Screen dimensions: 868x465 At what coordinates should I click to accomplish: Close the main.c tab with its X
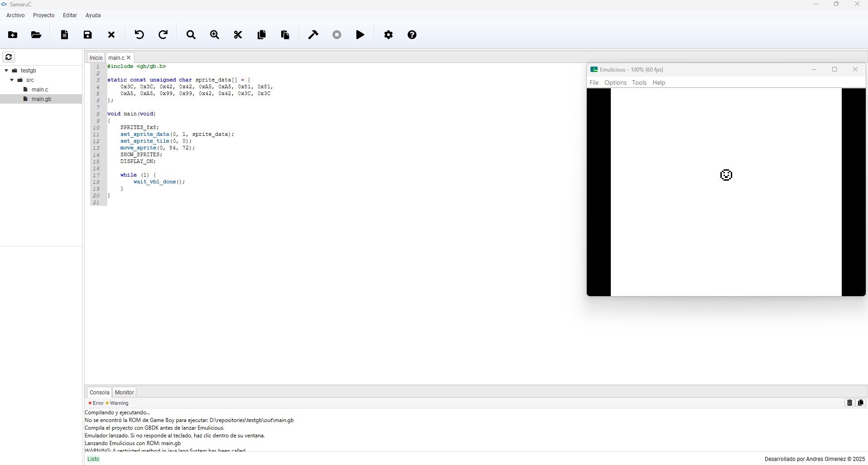click(x=129, y=58)
